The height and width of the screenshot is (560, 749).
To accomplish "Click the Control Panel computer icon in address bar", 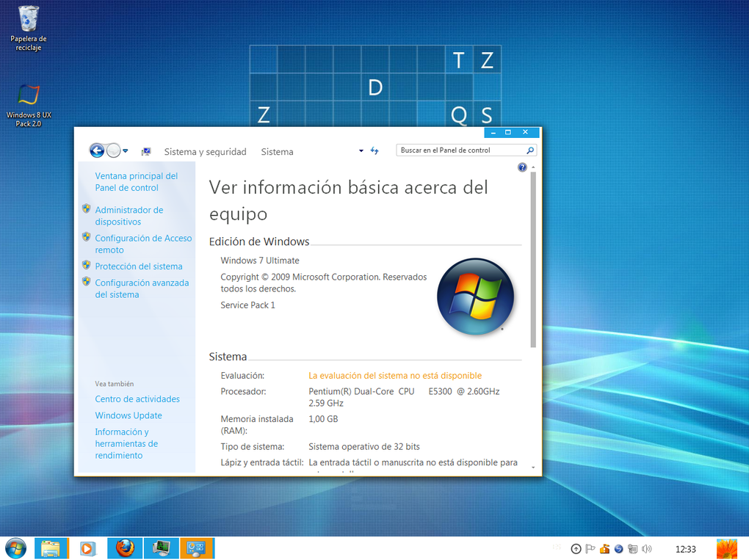I will (146, 151).
